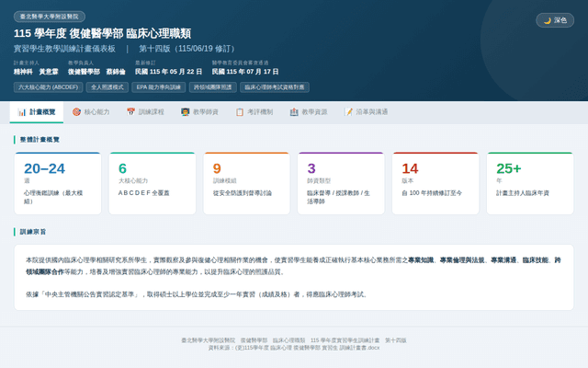Toggle the 深色 dark mode button
Viewport: 588px width, 368px height.
(x=555, y=20)
